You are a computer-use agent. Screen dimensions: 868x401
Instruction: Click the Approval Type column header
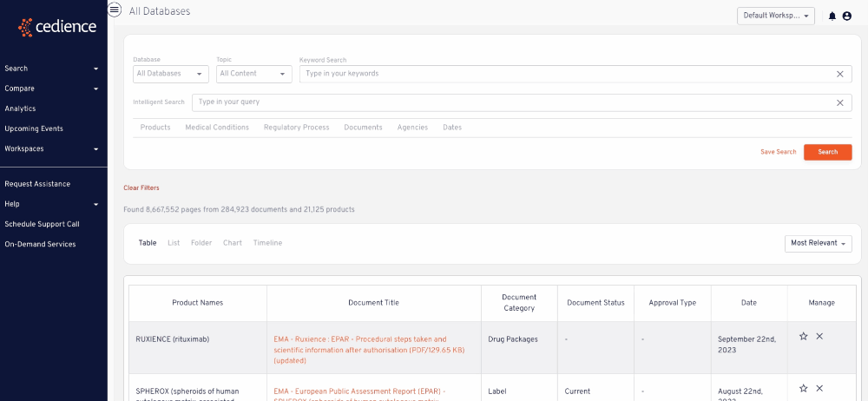tap(673, 303)
